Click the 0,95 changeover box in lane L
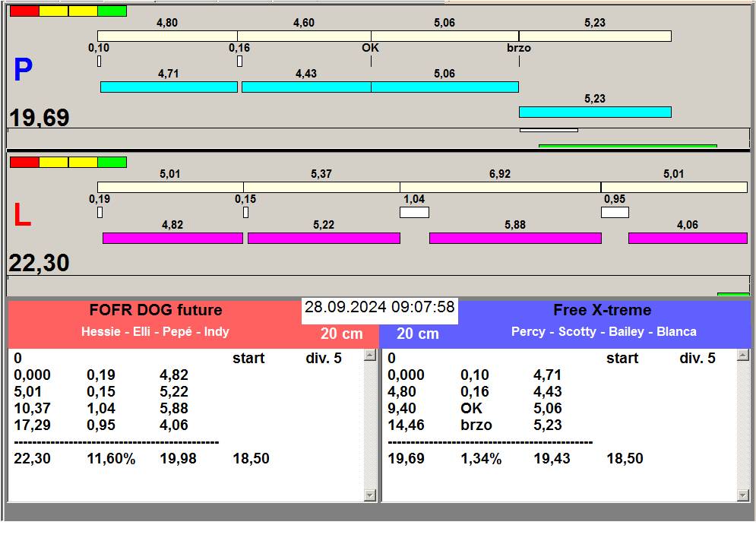 pos(615,212)
